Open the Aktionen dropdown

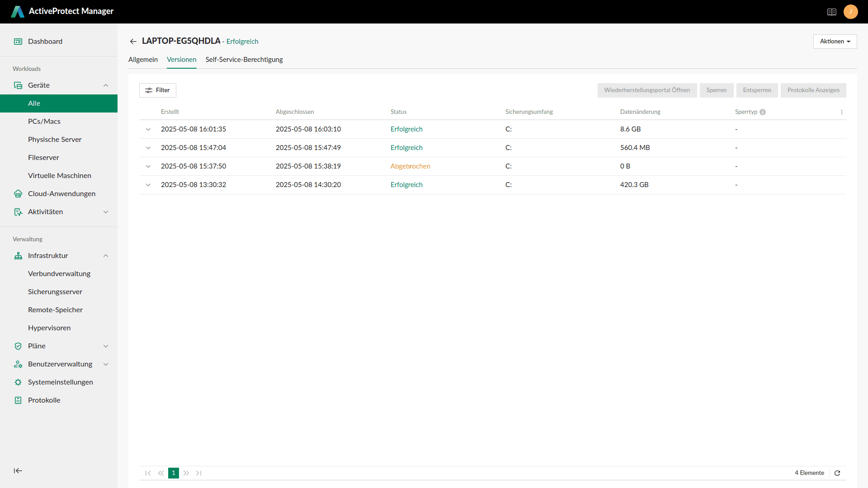point(835,42)
